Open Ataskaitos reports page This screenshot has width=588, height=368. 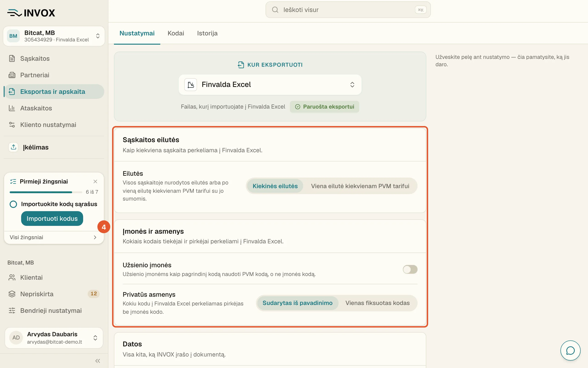pyautogui.click(x=54, y=108)
